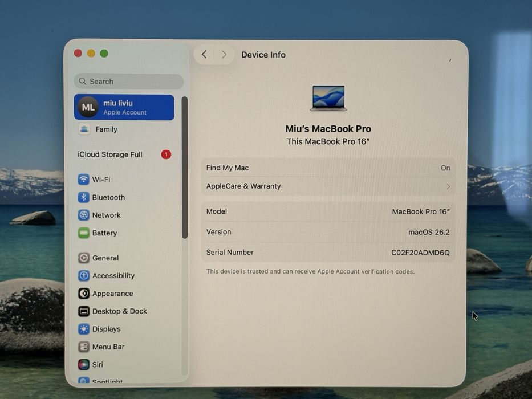Image resolution: width=532 pixels, height=399 pixels.
Task: Click the Menu Bar icon
Action: pyautogui.click(x=83, y=347)
